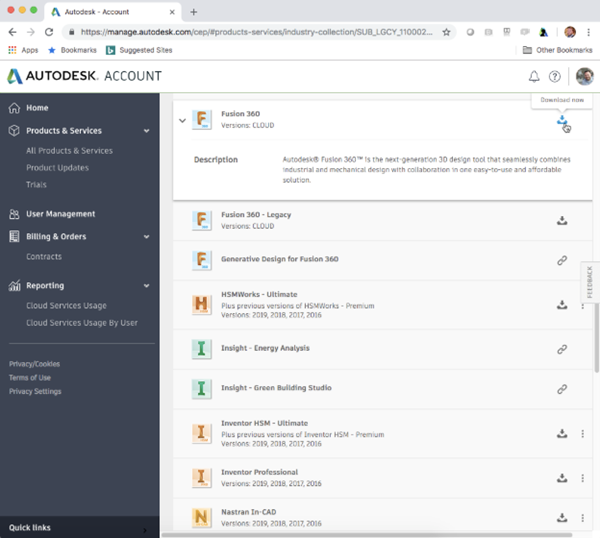Open Product Updates page

pos(57,168)
